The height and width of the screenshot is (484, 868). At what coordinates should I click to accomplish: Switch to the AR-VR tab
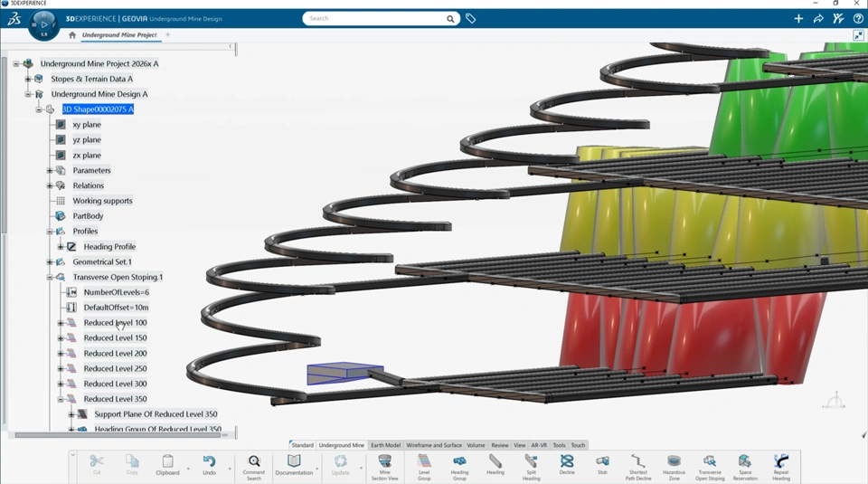[x=539, y=445]
